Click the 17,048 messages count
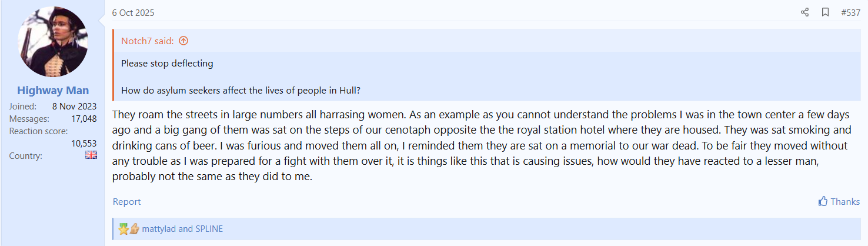Screen dimensions: 868x246 point(82,119)
